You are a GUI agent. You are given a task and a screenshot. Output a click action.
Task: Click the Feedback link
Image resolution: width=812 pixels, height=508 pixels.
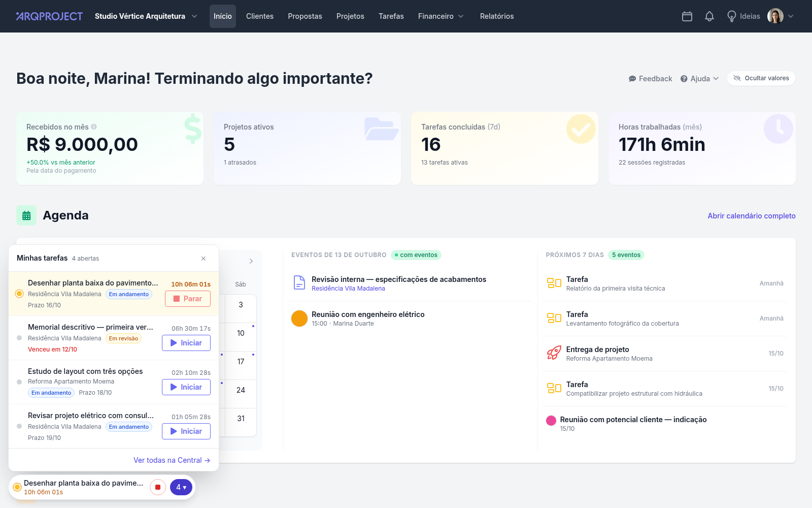(650, 79)
